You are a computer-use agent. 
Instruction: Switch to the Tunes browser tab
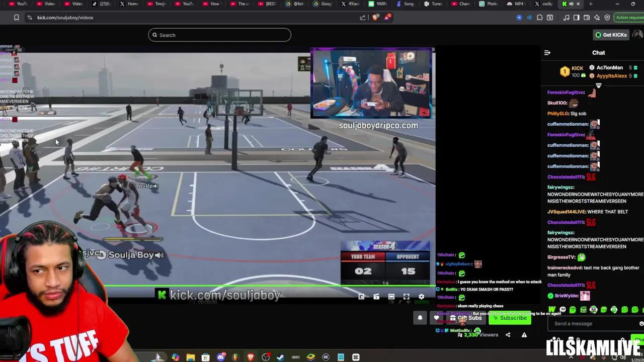coord(432,4)
